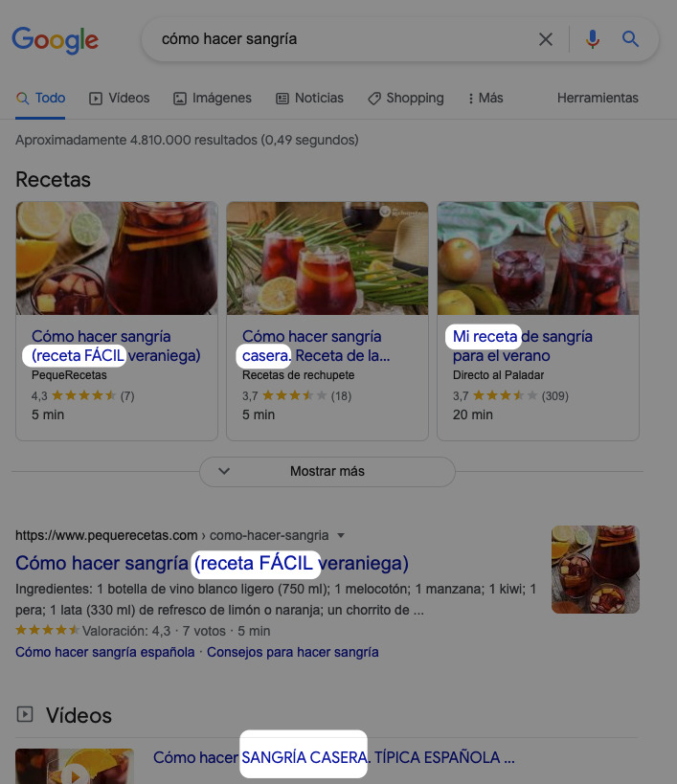Open the Shopping tab

point(406,98)
